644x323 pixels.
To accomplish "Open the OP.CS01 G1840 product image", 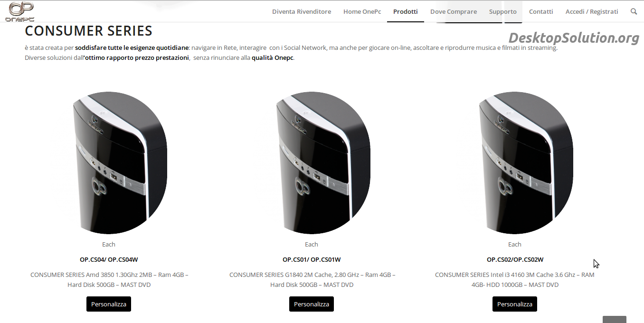I will 322,163.
